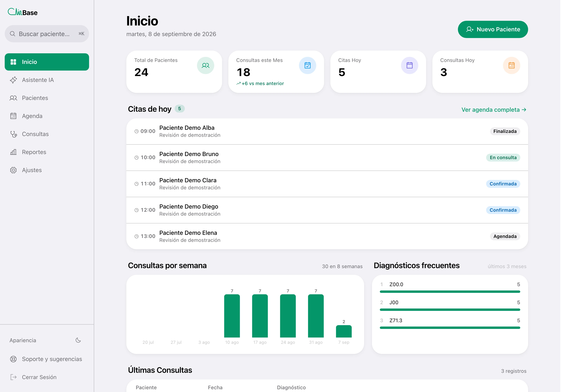This screenshot has width=565, height=392.
Task: Click the Agendada status badge
Action: (x=505, y=237)
